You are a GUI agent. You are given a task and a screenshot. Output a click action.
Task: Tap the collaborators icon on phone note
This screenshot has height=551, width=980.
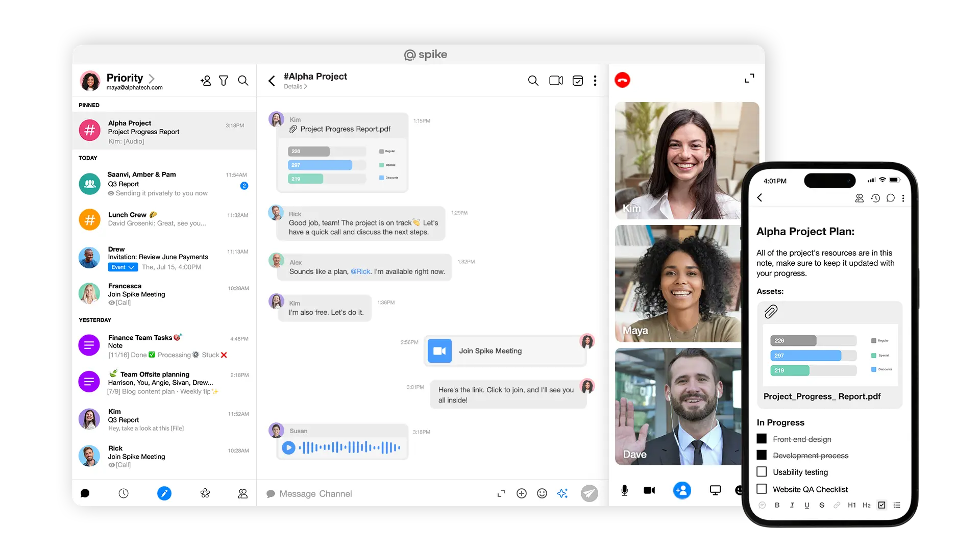point(860,198)
